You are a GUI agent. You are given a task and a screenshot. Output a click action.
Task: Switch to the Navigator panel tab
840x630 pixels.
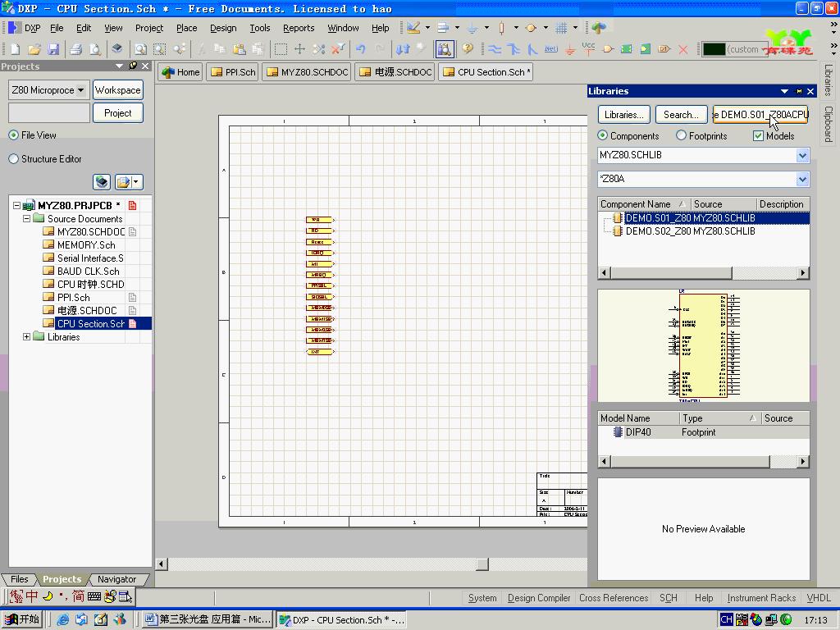pyautogui.click(x=116, y=579)
